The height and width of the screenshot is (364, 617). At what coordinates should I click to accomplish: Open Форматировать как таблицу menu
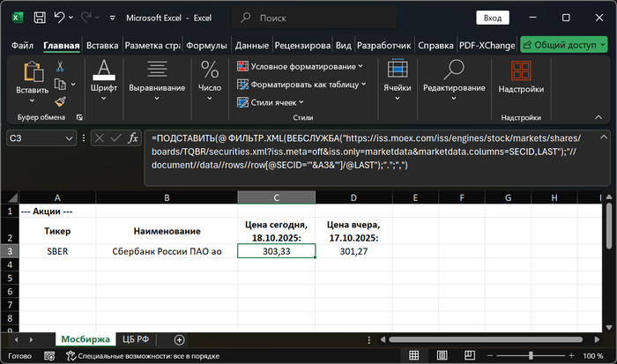coord(301,85)
